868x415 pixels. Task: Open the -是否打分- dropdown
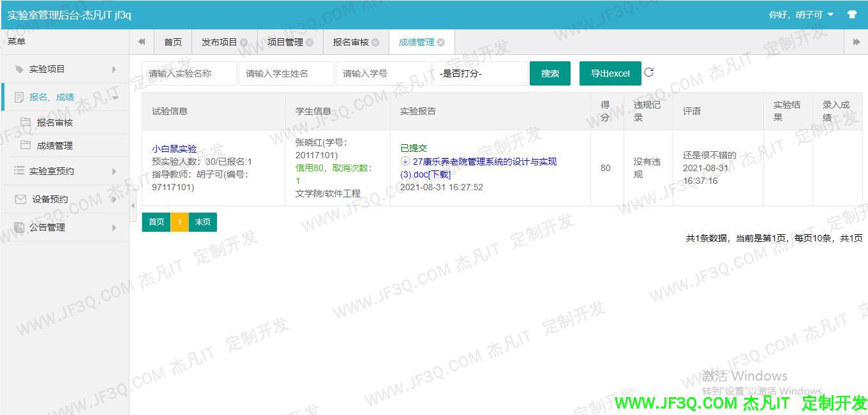click(481, 73)
